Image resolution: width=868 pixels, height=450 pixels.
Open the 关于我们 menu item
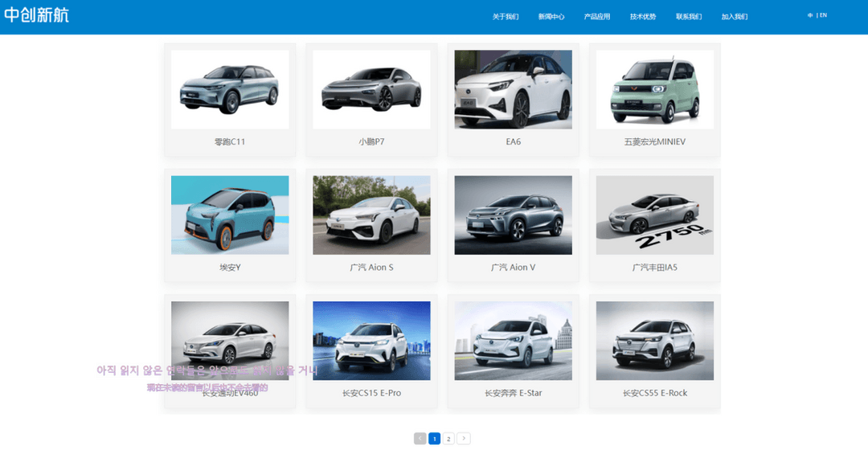pyautogui.click(x=506, y=17)
